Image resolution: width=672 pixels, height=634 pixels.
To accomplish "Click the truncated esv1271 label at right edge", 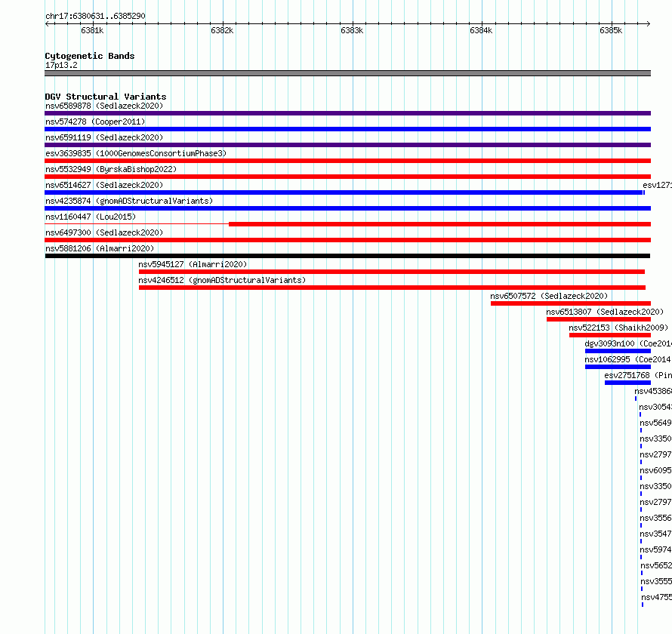I will [658, 185].
